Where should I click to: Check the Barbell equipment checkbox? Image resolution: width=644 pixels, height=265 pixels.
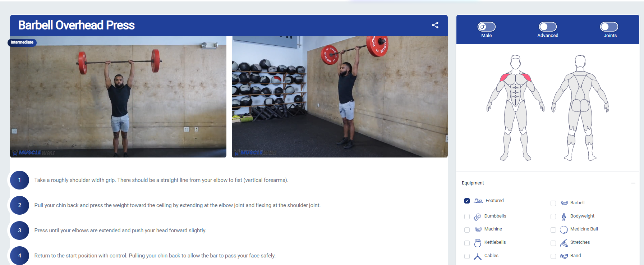(553, 203)
